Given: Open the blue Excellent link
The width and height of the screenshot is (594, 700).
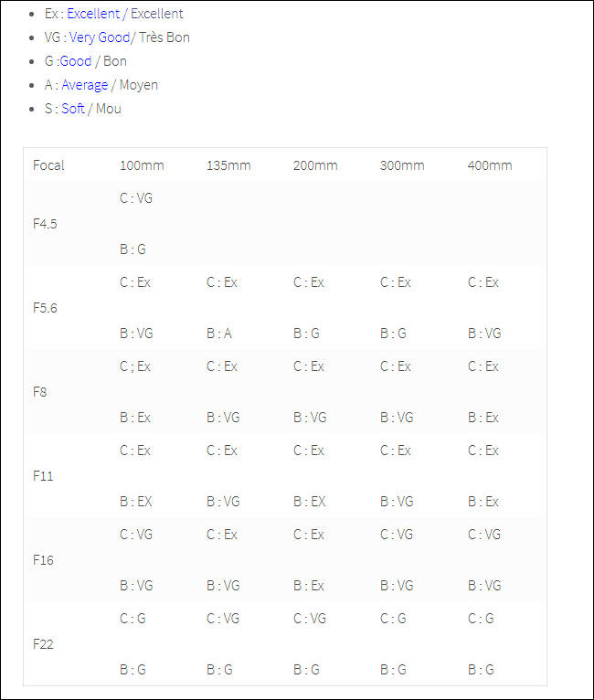Looking at the screenshot, I should coord(93,14).
